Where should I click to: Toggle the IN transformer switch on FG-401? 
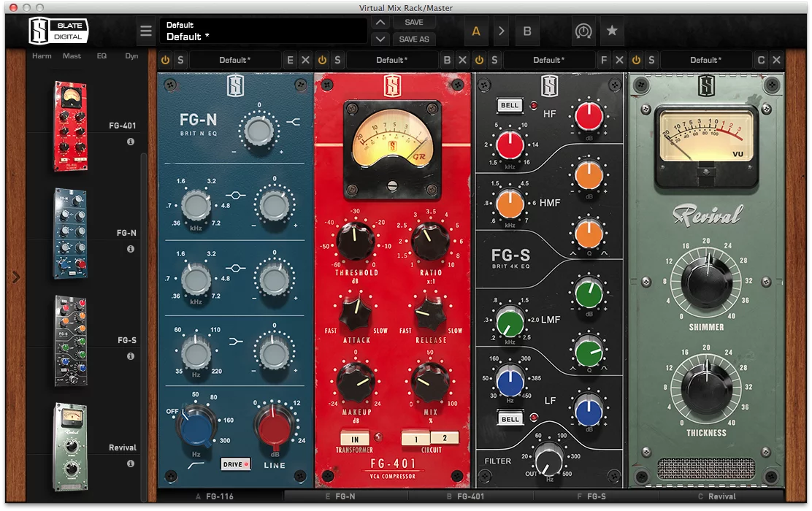click(355, 439)
